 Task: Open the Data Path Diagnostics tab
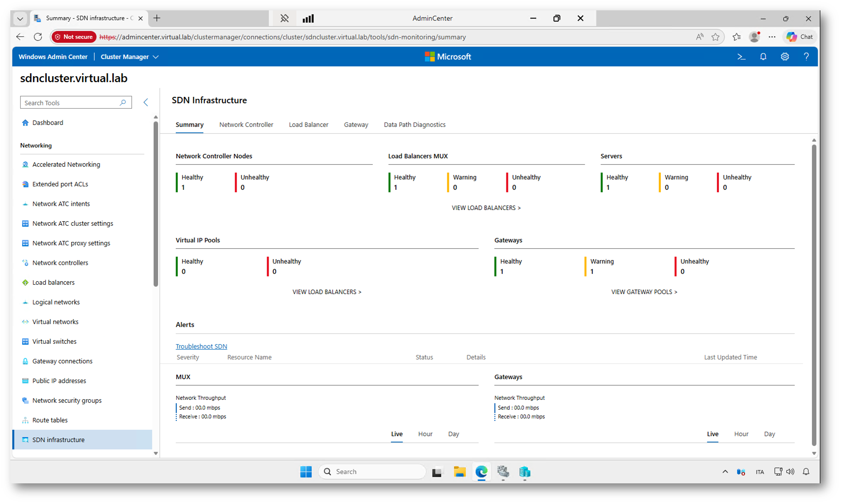[414, 125]
